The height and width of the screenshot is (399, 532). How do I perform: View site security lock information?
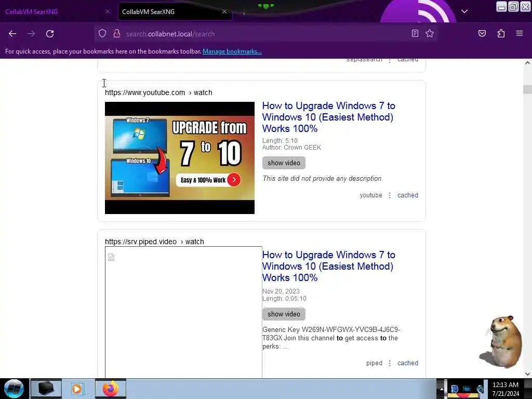click(x=117, y=33)
